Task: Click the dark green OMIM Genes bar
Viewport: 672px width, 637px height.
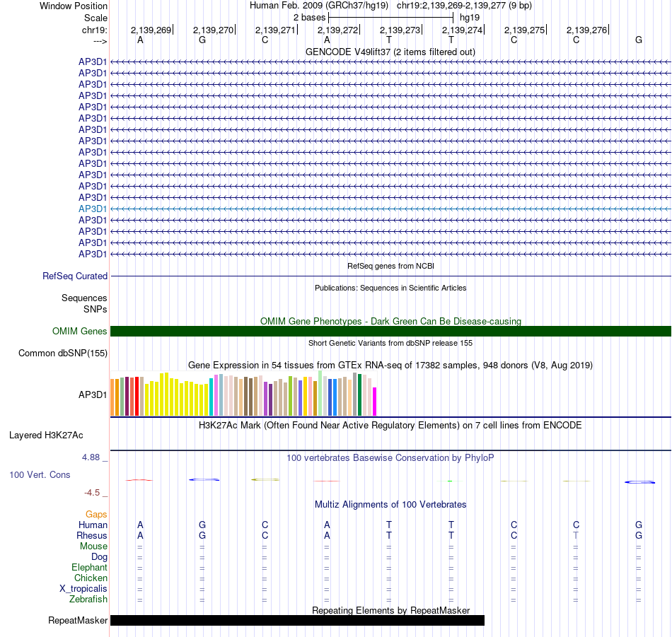Action: tap(390, 331)
